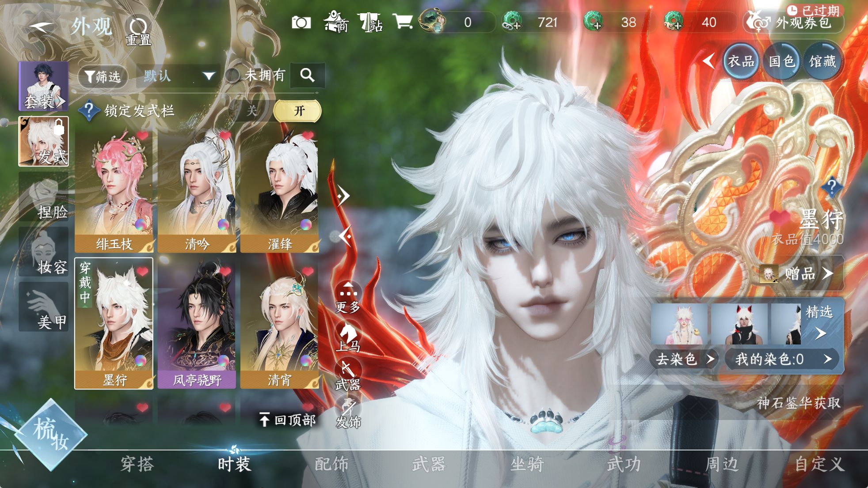Screen dimensions: 868x488
Task: Switch hairstyle lock to 关
Action: 252,110
